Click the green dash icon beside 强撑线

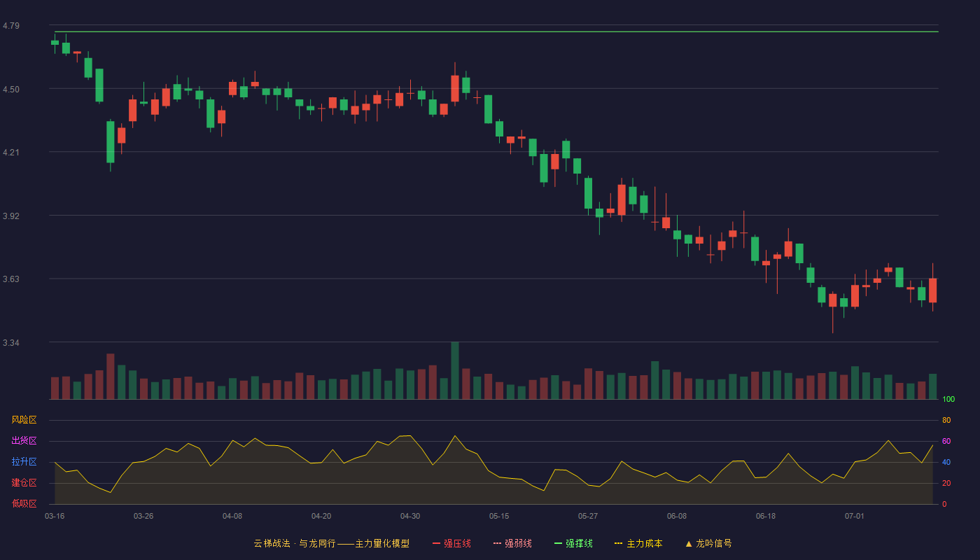pyautogui.click(x=558, y=543)
